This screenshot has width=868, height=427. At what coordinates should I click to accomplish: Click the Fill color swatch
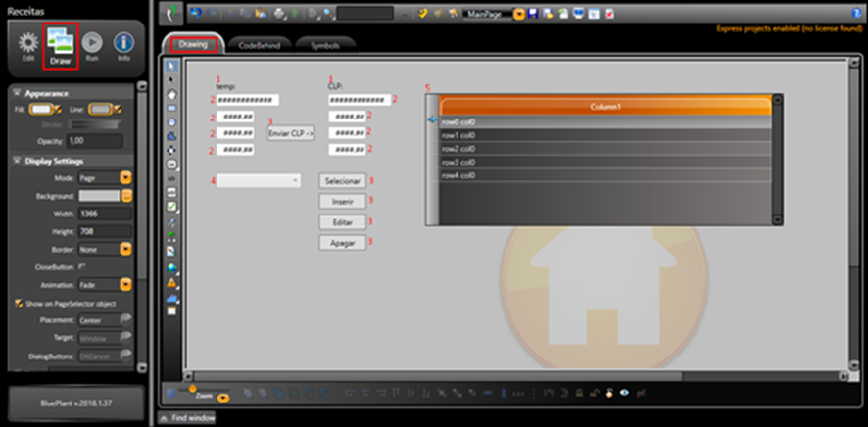(x=41, y=109)
